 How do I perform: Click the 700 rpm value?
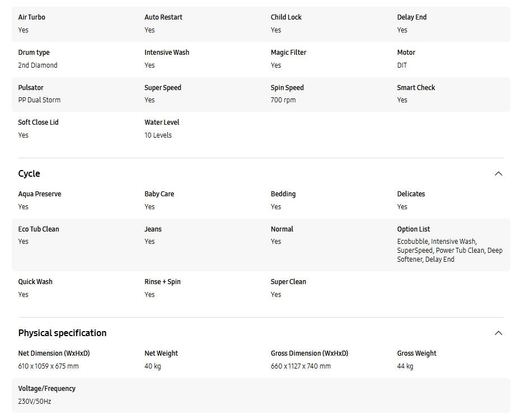tap(283, 100)
